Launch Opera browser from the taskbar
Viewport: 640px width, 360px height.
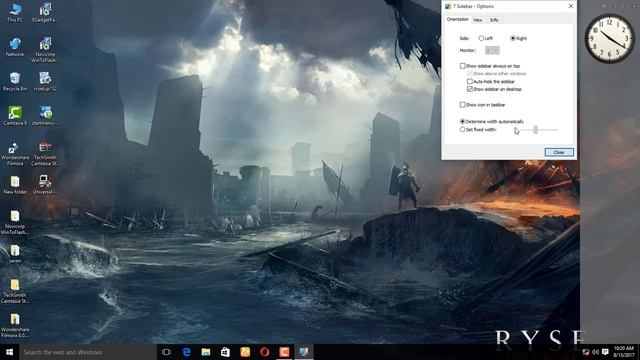pos(264,352)
